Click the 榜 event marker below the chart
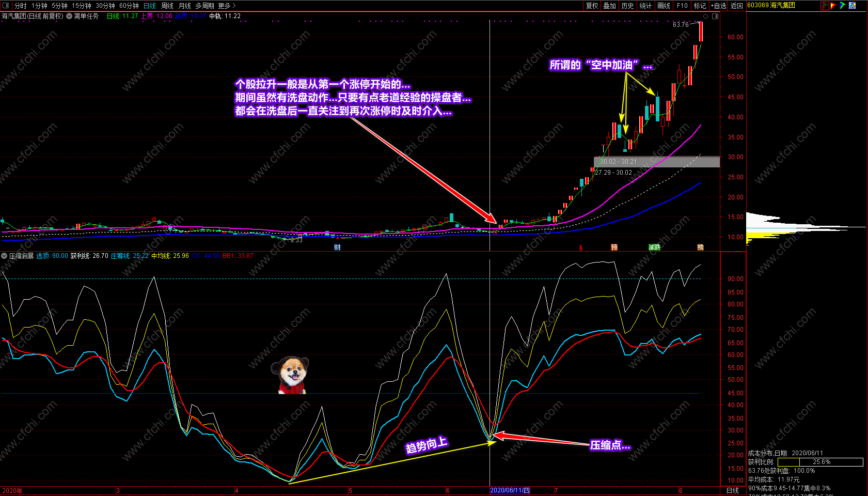The image size is (868, 496). click(701, 247)
